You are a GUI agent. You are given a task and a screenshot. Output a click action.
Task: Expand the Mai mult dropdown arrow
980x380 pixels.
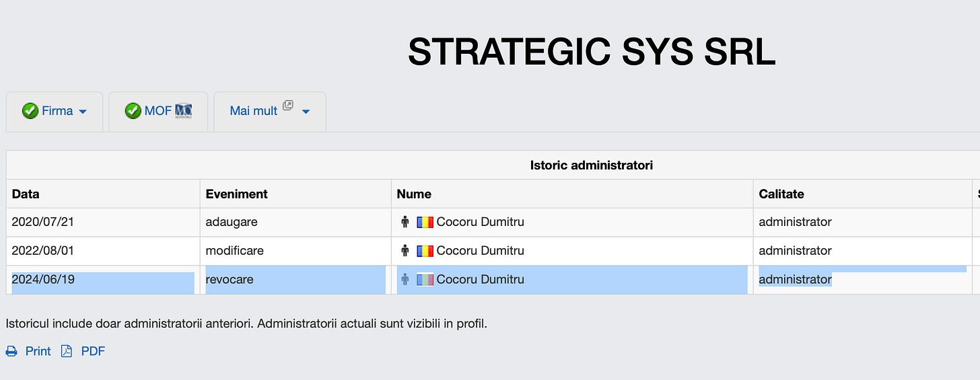pos(306,112)
